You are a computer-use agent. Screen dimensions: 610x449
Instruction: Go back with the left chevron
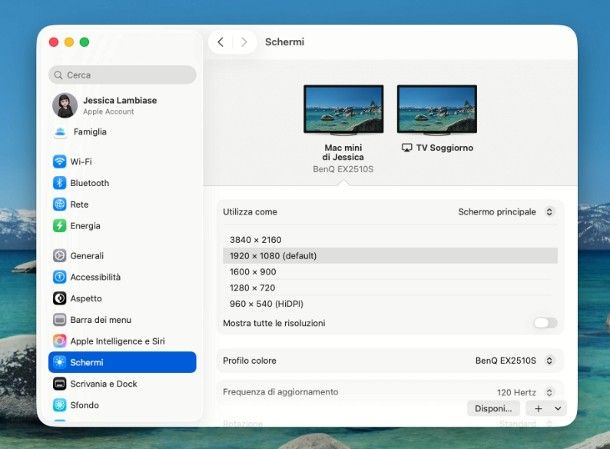coord(221,42)
